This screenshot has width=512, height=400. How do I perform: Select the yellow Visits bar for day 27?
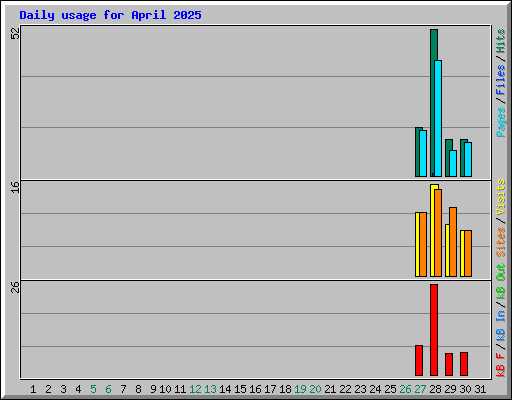417,244
